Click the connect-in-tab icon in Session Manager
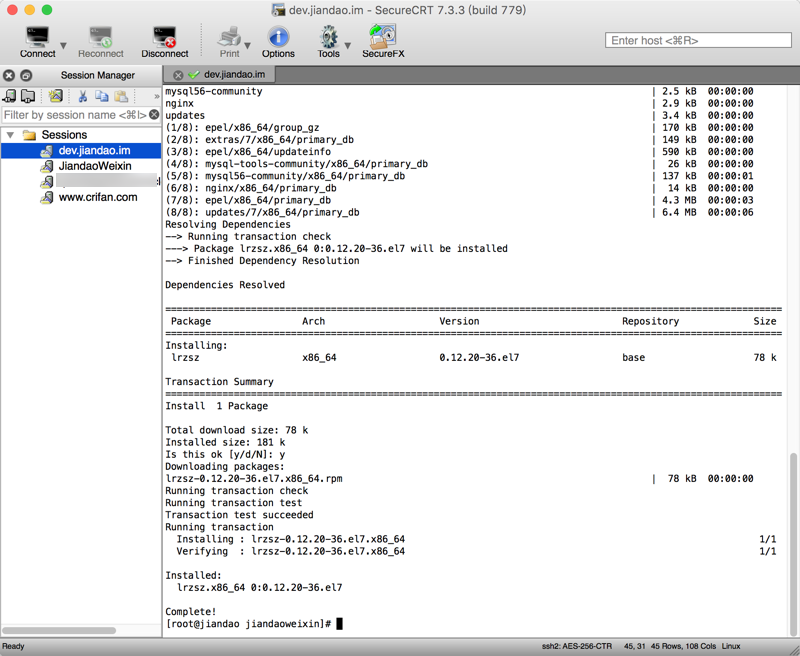800x656 pixels. click(10, 96)
